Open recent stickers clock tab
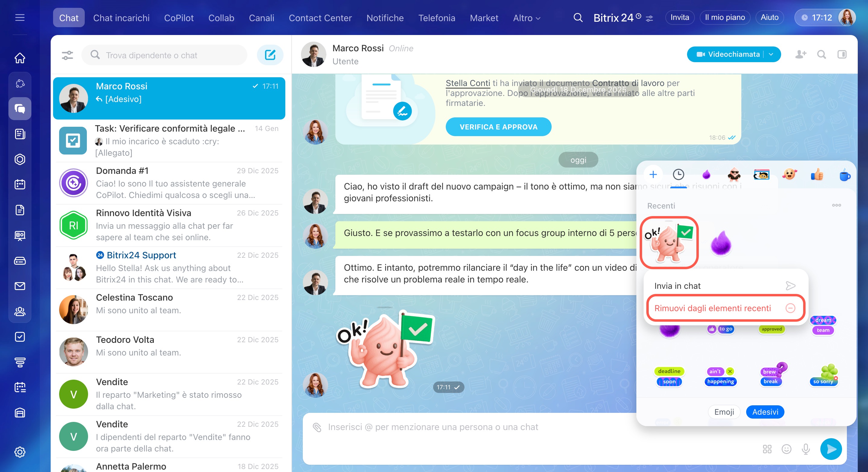The width and height of the screenshot is (868, 472). tap(678, 174)
